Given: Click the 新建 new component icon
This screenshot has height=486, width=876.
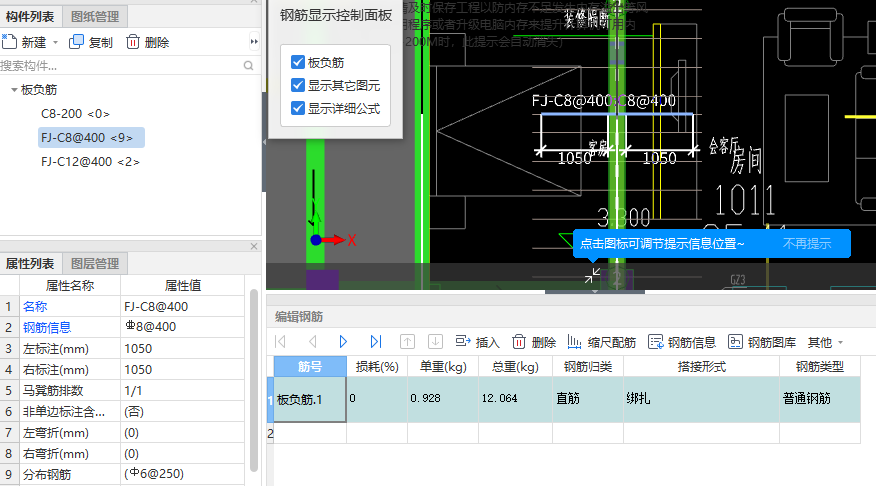Looking at the screenshot, I should (9, 42).
